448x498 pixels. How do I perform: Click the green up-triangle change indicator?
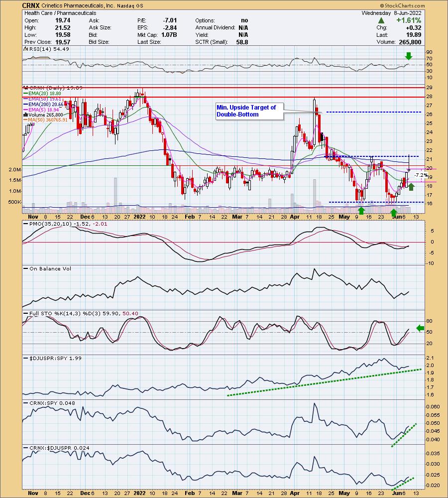[381, 20]
